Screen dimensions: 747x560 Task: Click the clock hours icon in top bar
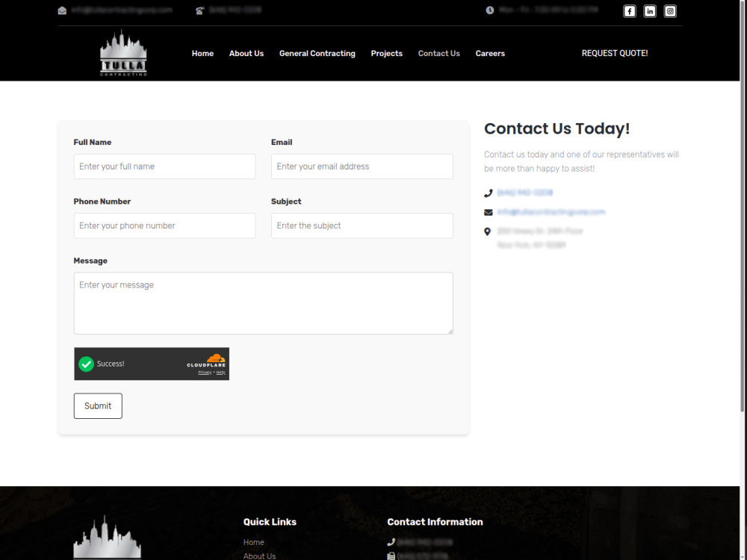490,10
